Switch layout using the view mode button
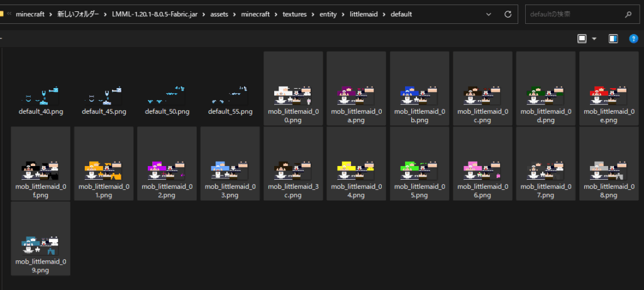The height and width of the screenshot is (290, 644). point(582,39)
